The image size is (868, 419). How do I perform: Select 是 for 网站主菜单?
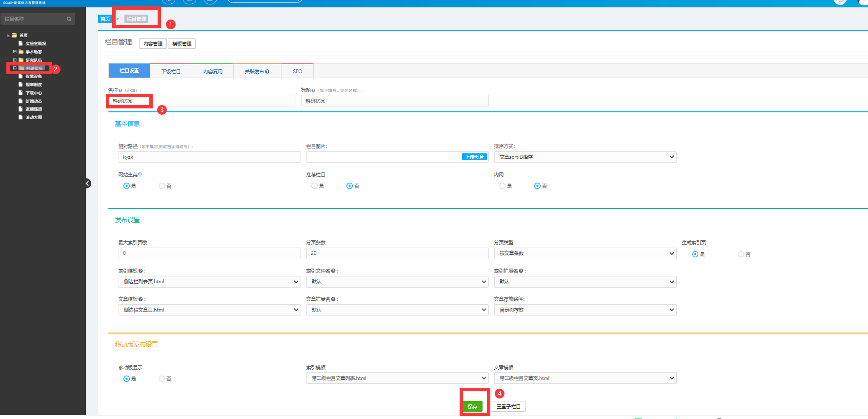(x=126, y=186)
